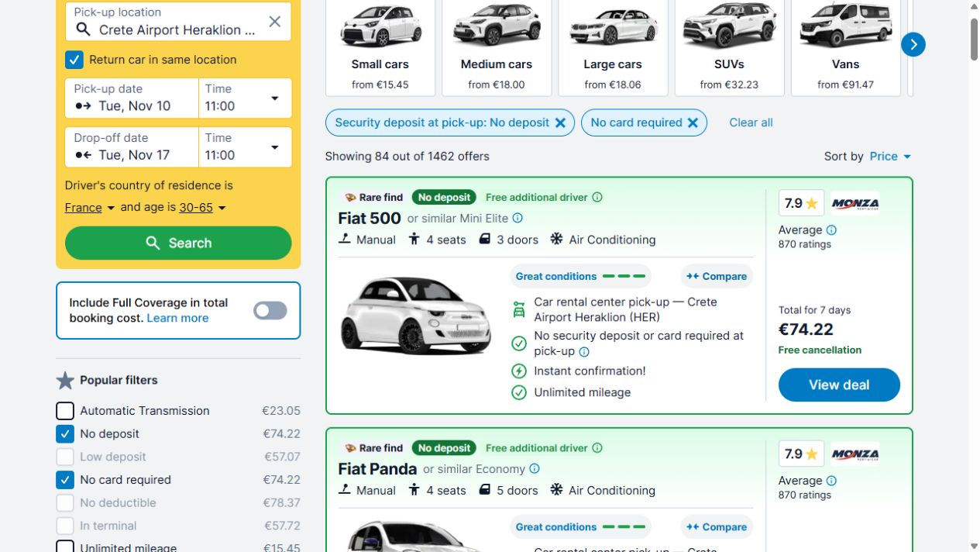Uncheck 'Return car in same location'
The height and width of the screenshot is (552, 980).
pyautogui.click(x=74, y=60)
